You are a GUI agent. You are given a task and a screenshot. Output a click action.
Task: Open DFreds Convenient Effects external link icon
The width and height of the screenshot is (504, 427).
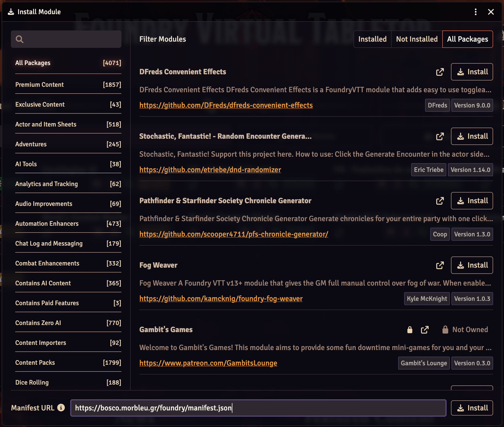440,72
